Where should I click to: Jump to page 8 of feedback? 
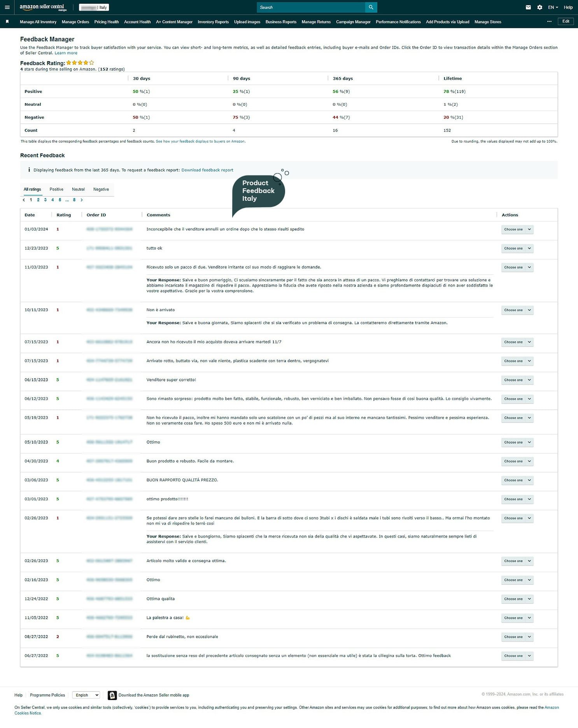tap(74, 200)
